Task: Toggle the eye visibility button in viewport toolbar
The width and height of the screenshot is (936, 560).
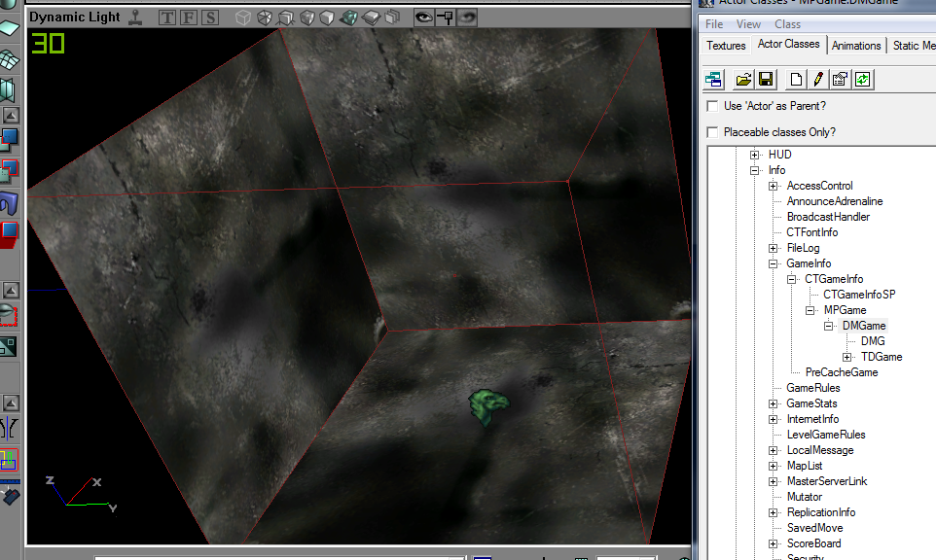Action: tap(424, 17)
